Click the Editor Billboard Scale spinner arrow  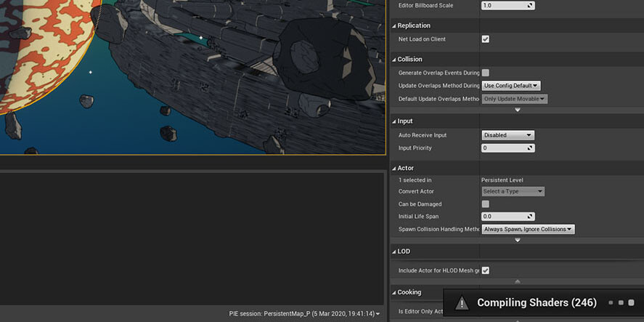click(x=530, y=5)
